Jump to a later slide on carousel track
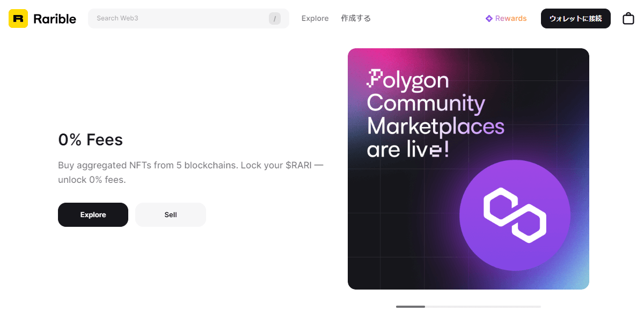644x311 pixels. point(483,307)
